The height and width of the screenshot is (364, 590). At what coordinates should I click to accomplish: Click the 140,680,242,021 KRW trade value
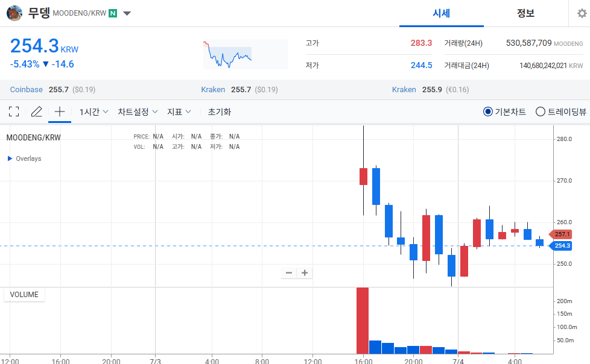pos(551,66)
